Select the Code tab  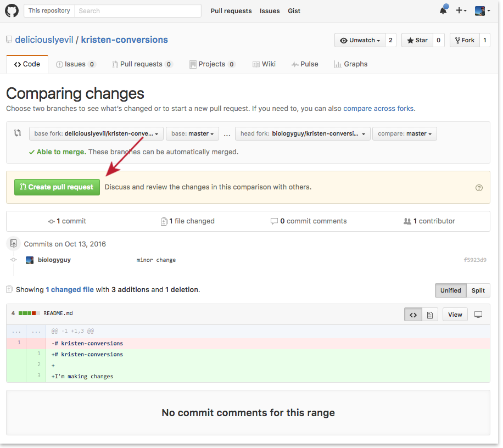[27, 64]
